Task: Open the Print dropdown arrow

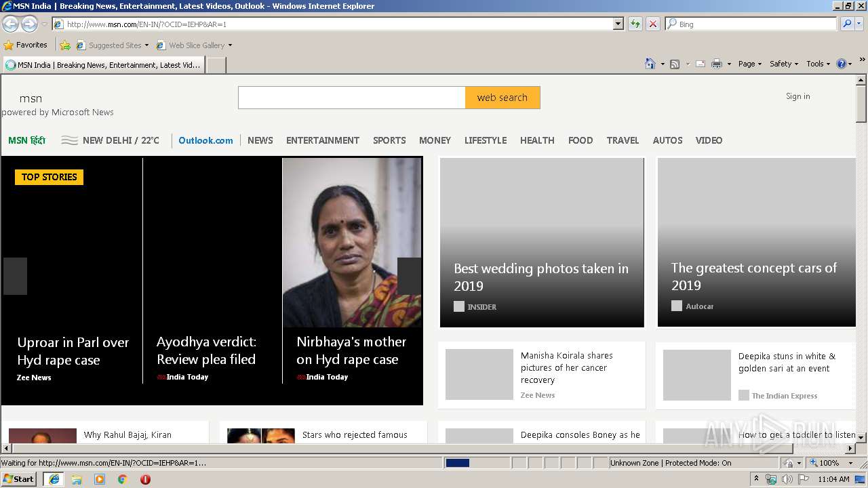Action: pyautogui.click(x=729, y=64)
